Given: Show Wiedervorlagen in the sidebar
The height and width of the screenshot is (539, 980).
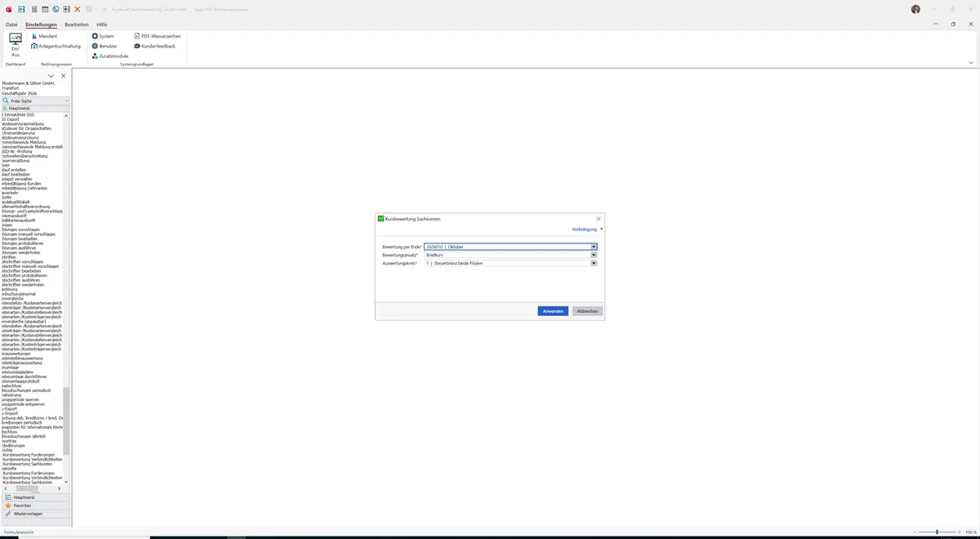Looking at the screenshot, I should point(36,514).
